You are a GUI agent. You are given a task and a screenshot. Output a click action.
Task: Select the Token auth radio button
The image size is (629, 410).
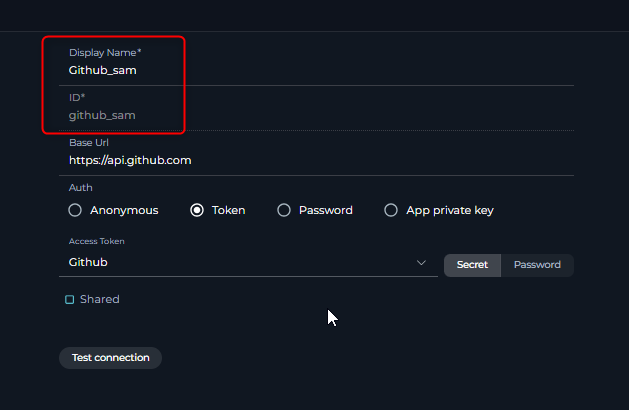pos(197,210)
